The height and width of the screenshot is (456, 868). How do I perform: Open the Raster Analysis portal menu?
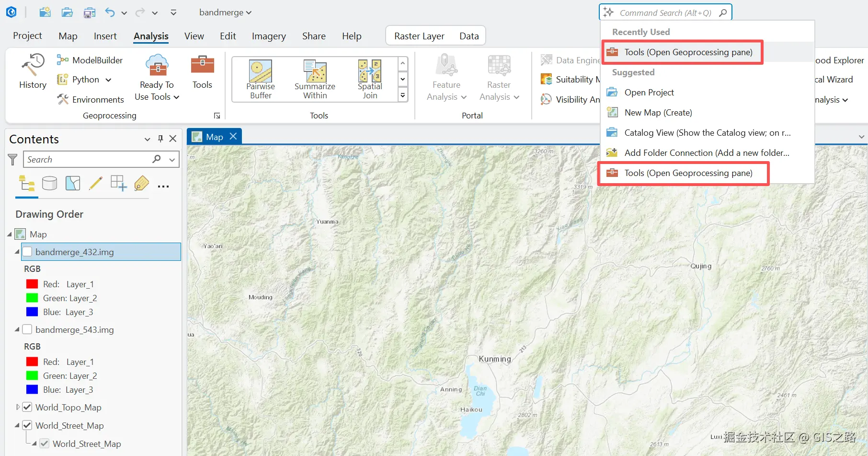tap(499, 78)
